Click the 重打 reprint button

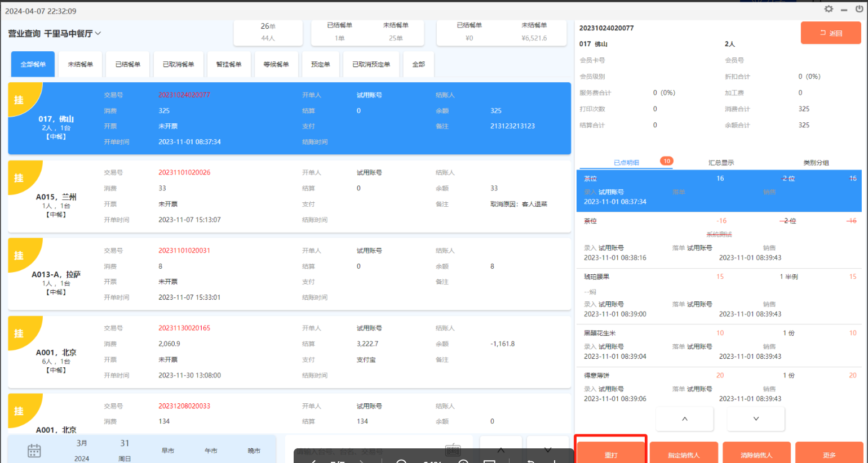click(611, 455)
